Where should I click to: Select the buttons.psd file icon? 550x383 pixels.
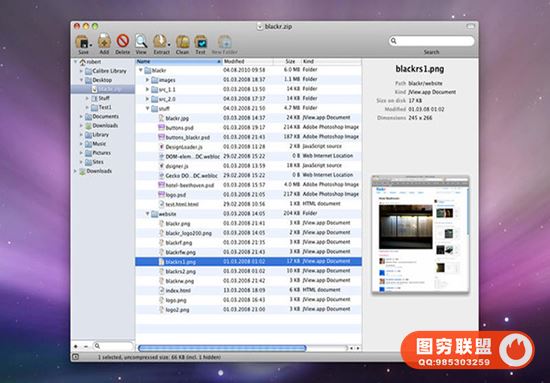pyautogui.click(x=161, y=128)
